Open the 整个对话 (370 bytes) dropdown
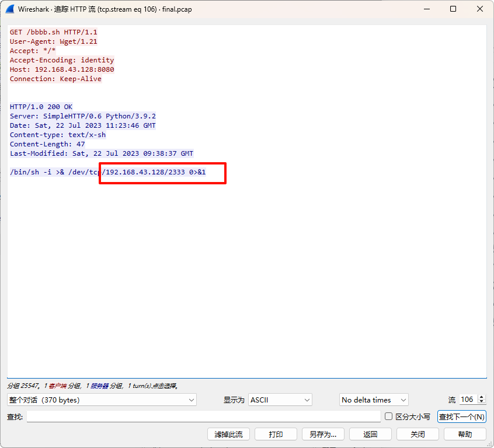Image resolution: width=494 pixels, height=448 pixels. (102, 400)
